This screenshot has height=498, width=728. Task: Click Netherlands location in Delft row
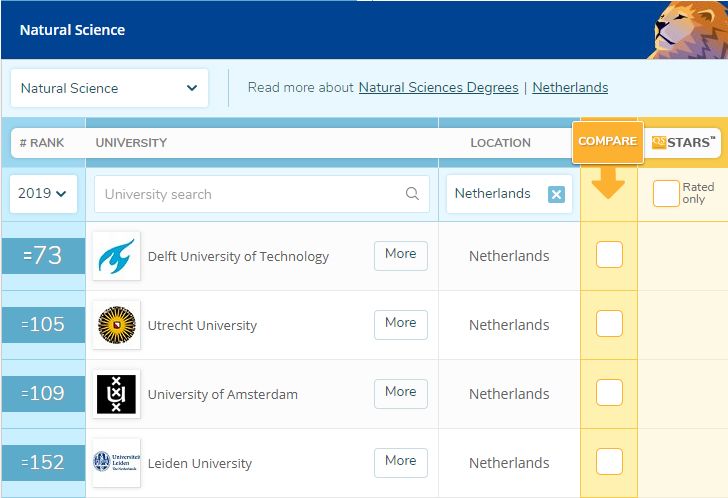(509, 256)
